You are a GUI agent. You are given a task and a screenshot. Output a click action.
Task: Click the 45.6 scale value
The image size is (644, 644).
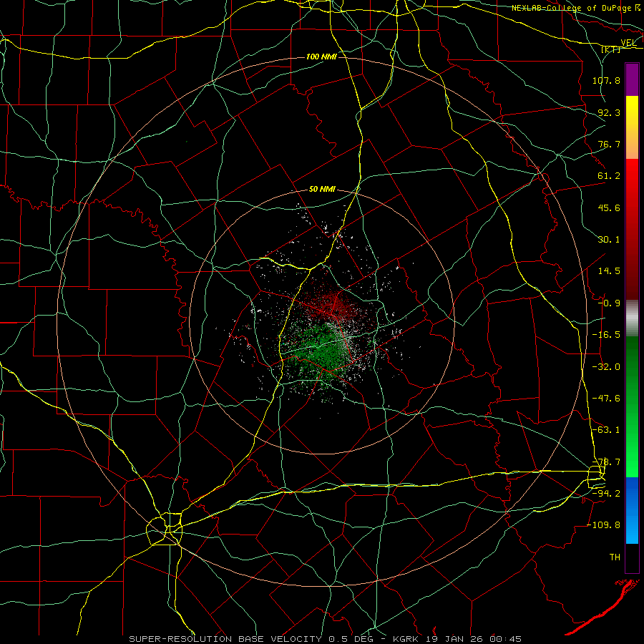pos(609,208)
